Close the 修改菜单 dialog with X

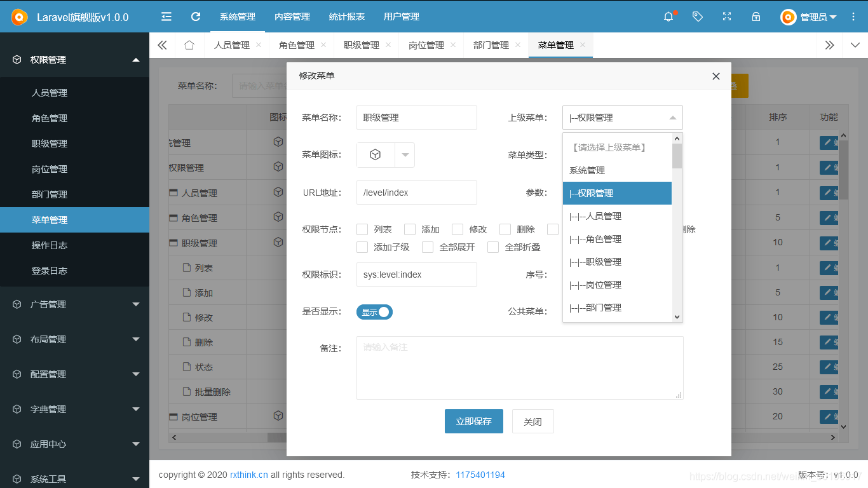[716, 76]
